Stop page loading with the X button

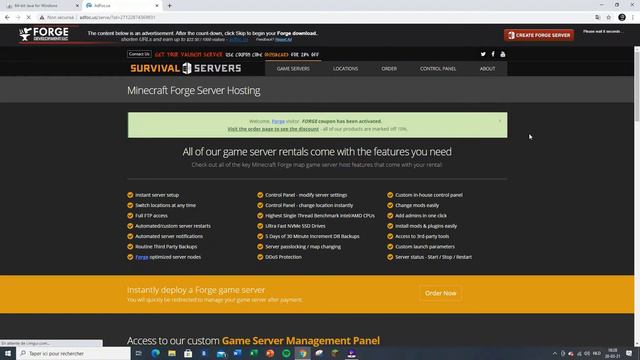[28, 17]
